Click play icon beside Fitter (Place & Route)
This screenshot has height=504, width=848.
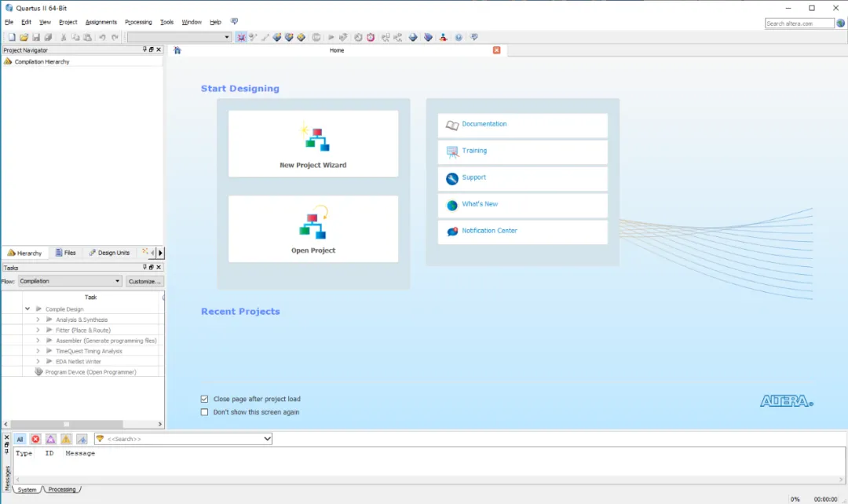[x=49, y=330]
